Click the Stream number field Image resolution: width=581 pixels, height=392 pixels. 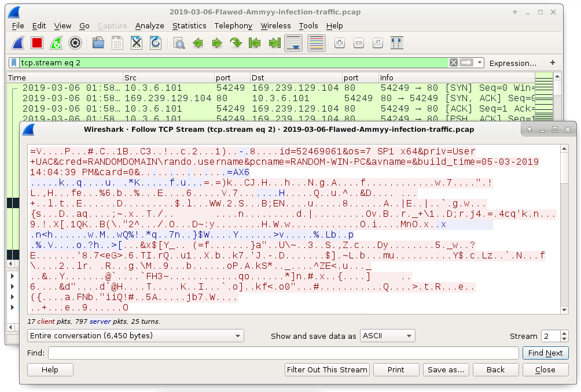(550, 336)
